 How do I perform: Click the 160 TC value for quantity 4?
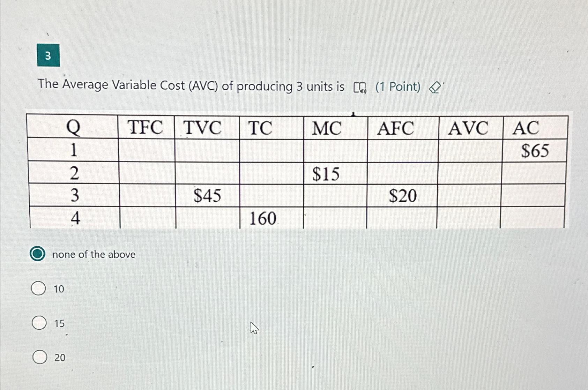(262, 218)
